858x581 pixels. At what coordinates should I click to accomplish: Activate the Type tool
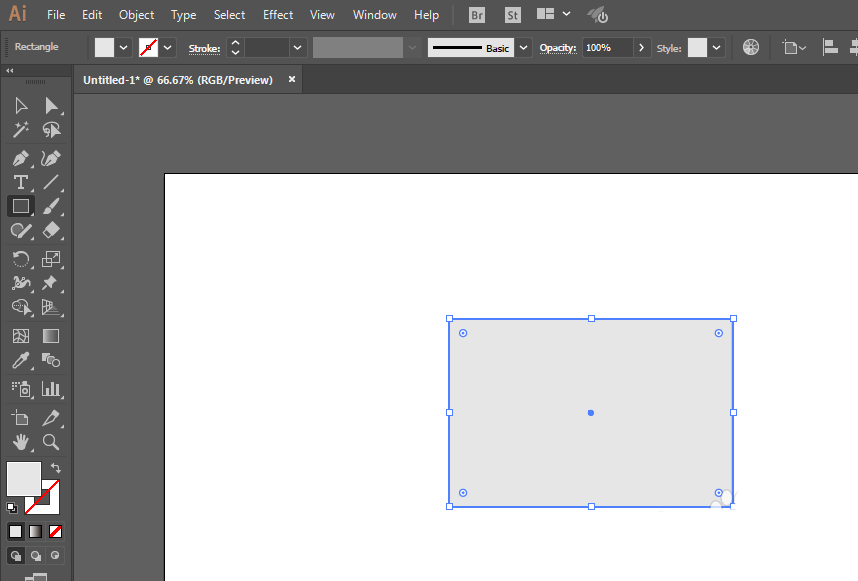click(x=21, y=182)
